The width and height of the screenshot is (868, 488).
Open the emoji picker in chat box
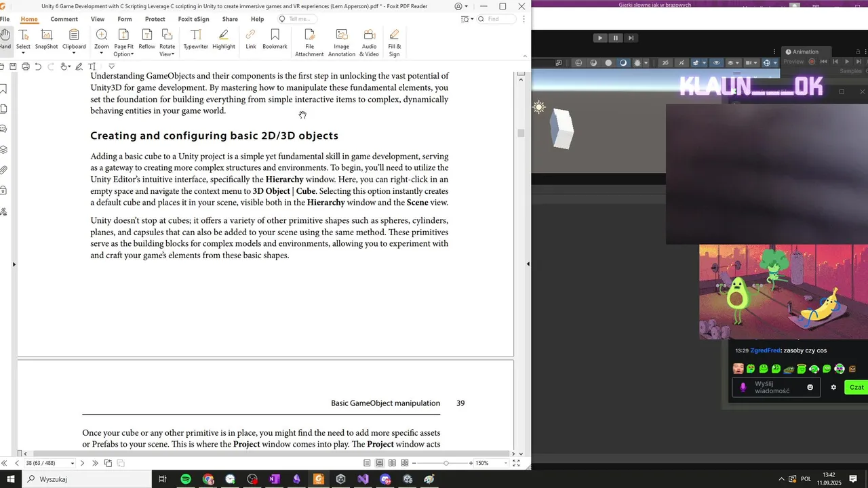tap(810, 387)
